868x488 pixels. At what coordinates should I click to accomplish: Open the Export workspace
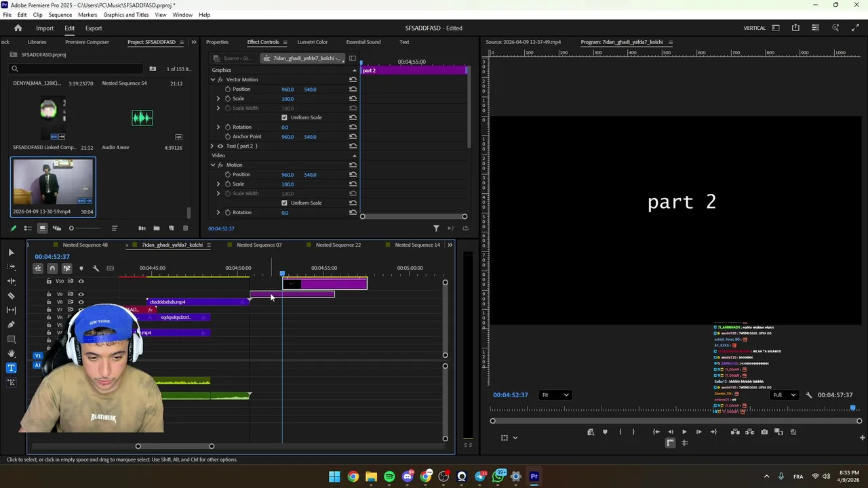coord(94,28)
